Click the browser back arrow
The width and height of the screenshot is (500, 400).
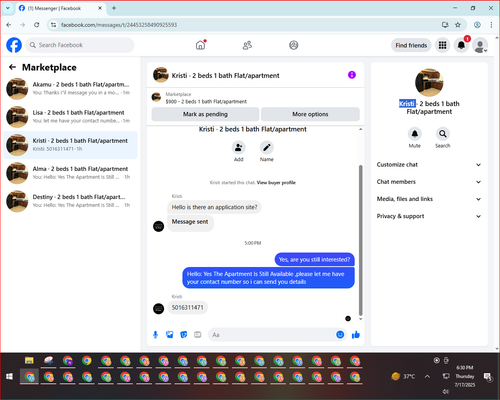pyautogui.click(x=9, y=25)
